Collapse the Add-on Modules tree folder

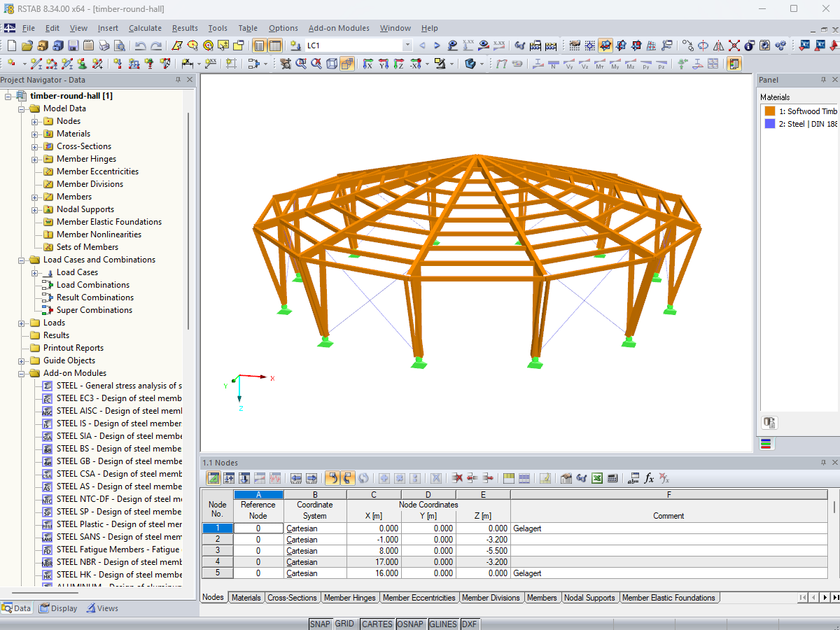(x=21, y=373)
